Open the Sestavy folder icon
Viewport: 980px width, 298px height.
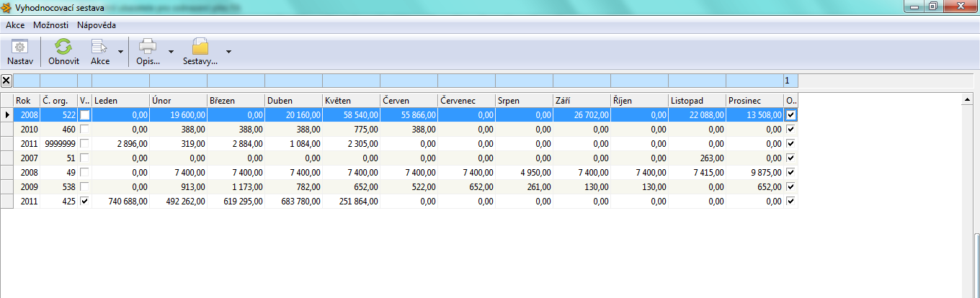pos(200,47)
